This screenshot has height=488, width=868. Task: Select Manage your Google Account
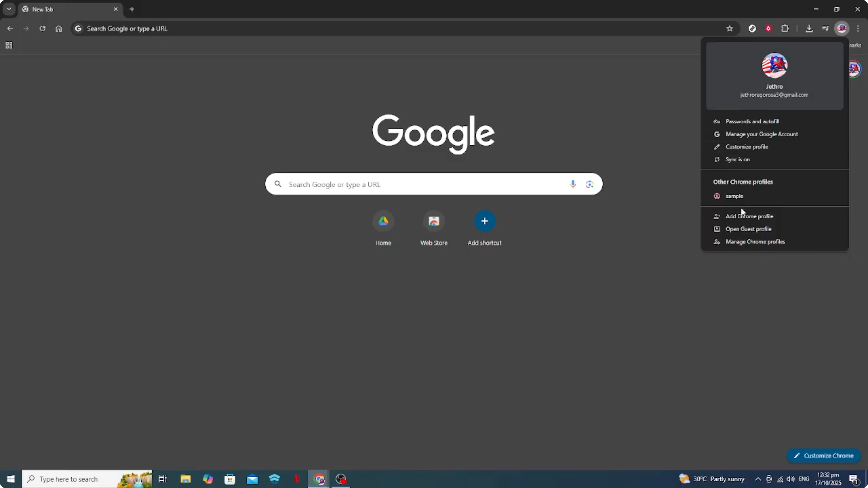point(762,134)
